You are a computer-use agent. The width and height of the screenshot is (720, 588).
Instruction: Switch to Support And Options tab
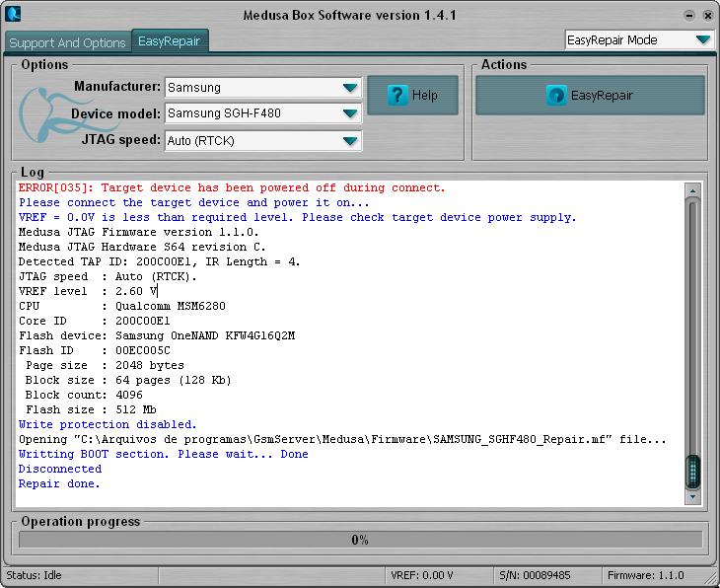[67, 42]
